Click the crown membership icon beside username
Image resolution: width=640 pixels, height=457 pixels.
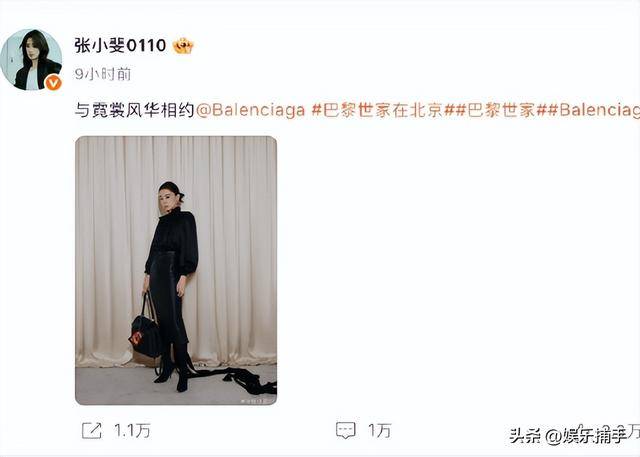coord(183,46)
